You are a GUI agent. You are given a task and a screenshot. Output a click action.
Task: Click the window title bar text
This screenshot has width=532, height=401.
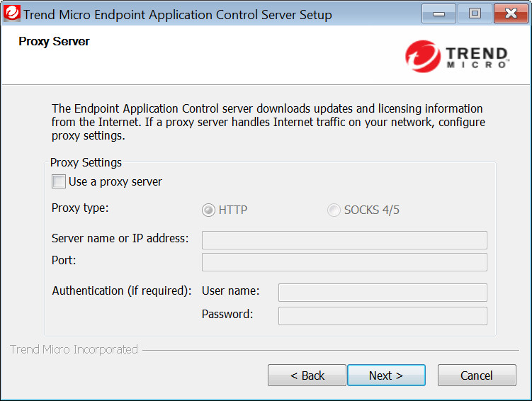(177, 14)
